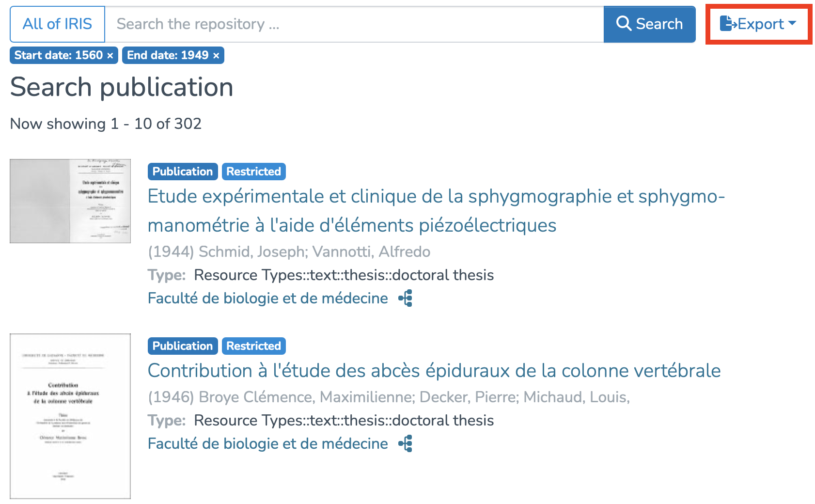The height and width of the screenshot is (504, 815).
Task: Click the org-tree icon beside first Faculté link
Action: (x=406, y=299)
